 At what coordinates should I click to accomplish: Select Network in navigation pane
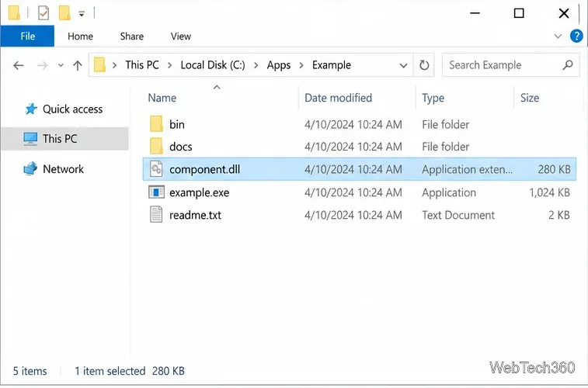64,169
